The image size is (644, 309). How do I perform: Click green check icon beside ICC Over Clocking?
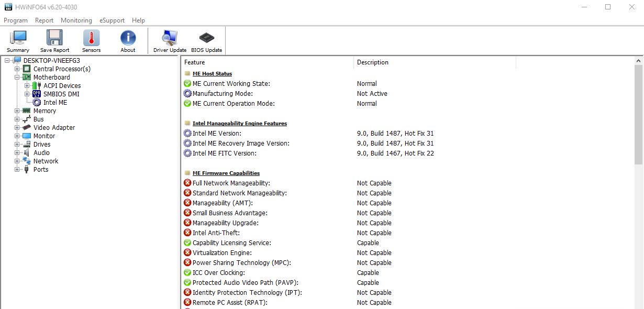click(x=187, y=272)
